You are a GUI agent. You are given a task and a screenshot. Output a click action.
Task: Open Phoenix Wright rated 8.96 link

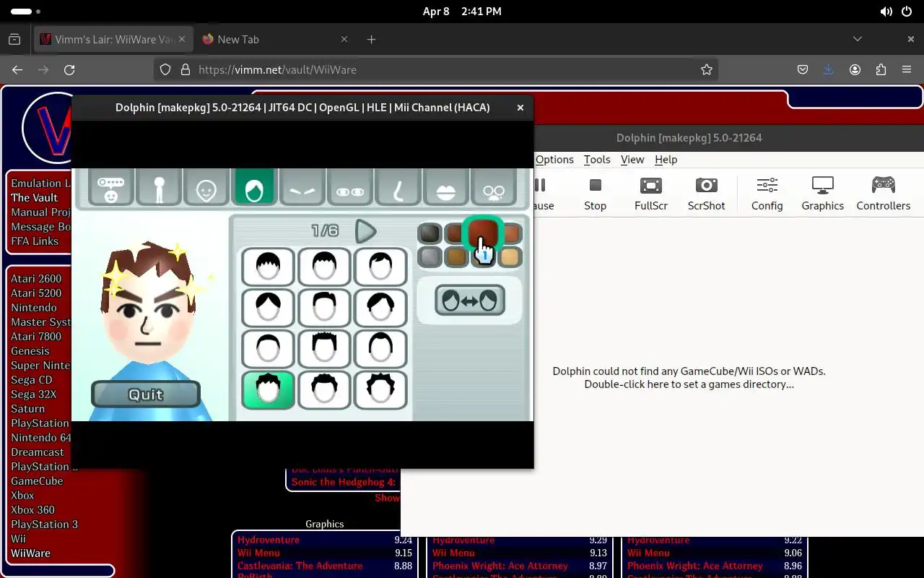pyautogui.click(x=694, y=566)
